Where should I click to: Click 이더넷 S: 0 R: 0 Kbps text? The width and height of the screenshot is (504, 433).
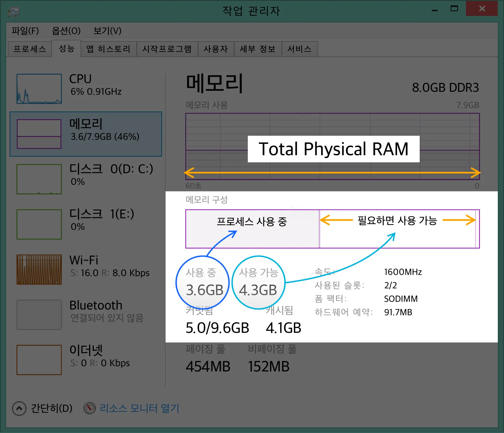coord(100,363)
